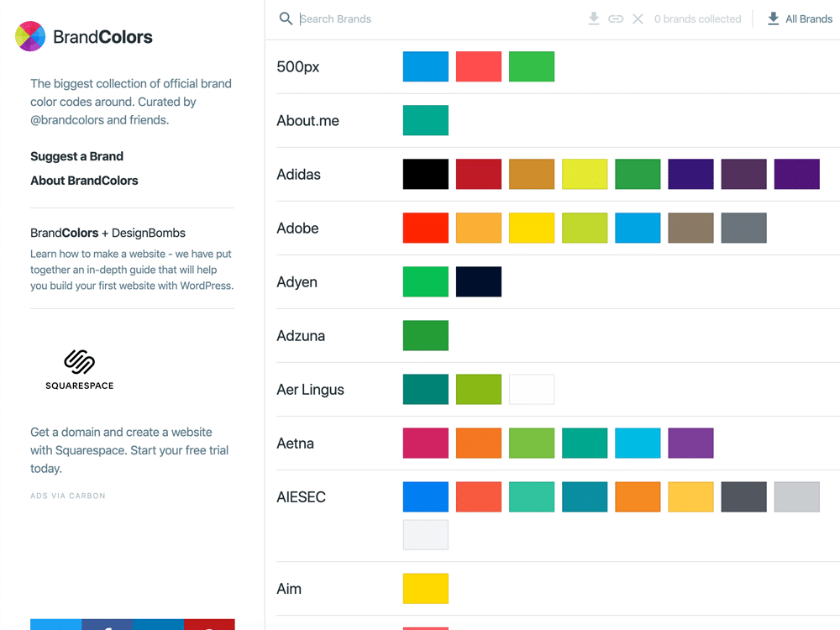Click the All Brands download arrow icon
Screen dimensions: 840x630
(x=773, y=18)
